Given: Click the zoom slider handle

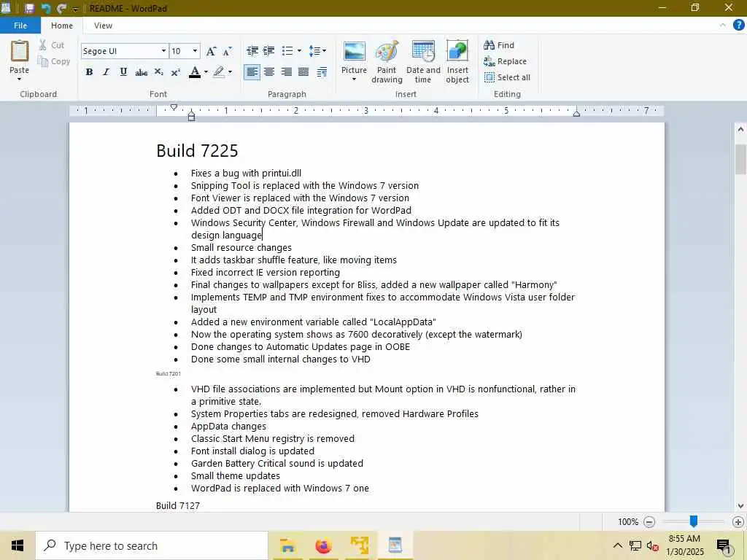Looking at the screenshot, I should pyautogui.click(x=694, y=521).
